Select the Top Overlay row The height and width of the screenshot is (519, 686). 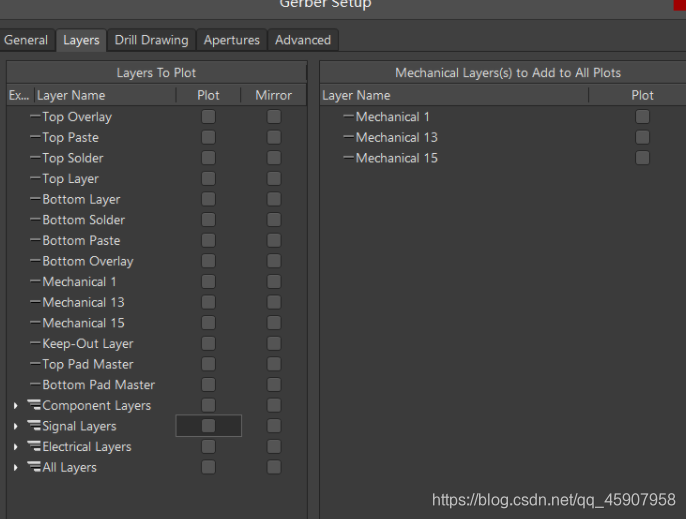coord(157,117)
